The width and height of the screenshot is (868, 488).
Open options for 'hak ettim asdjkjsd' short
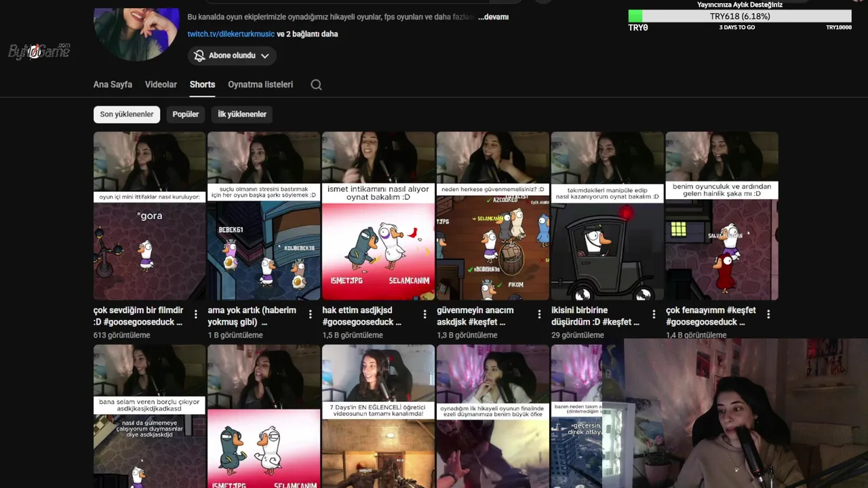(425, 314)
